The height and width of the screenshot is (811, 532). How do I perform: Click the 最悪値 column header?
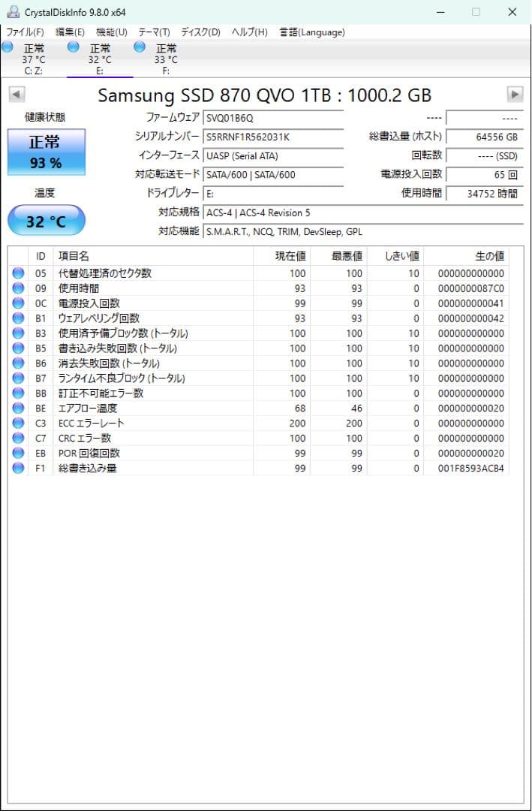click(x=338, y=256)
